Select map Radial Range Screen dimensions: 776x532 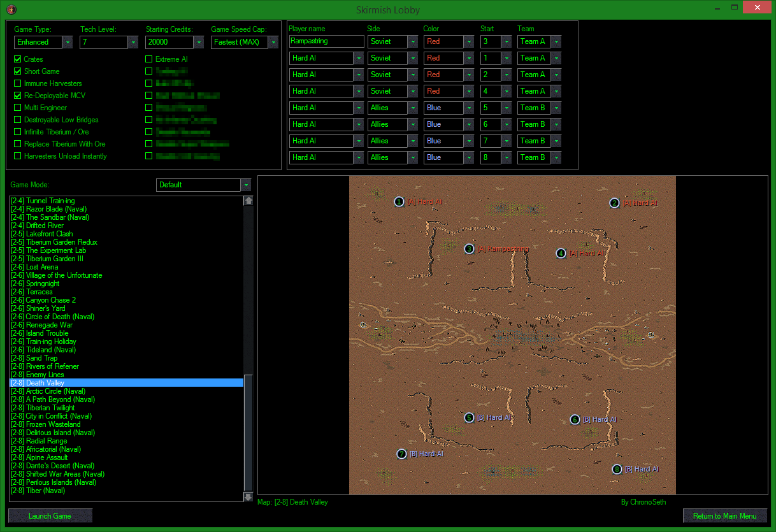(126, 441)
